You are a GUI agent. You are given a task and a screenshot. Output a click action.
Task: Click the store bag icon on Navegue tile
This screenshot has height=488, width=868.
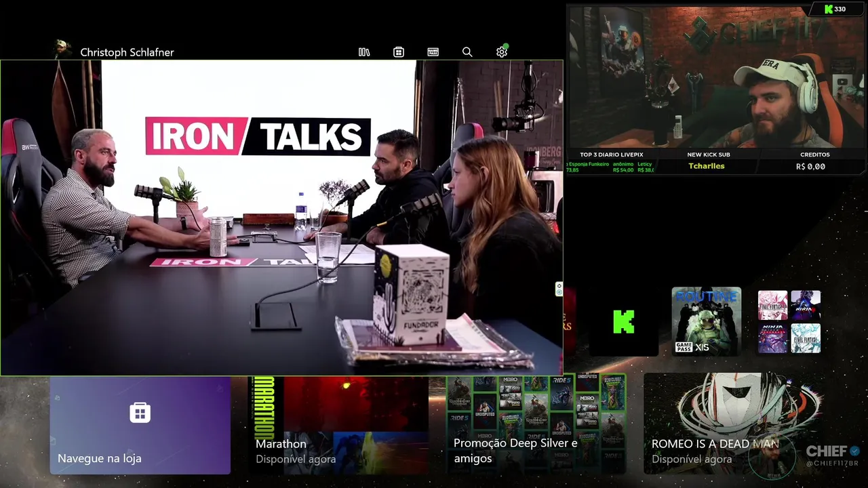140,413
